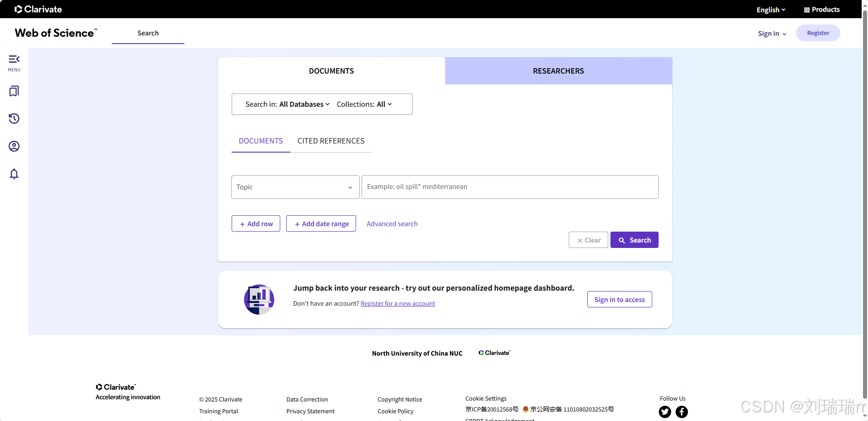Open search history clock icon
Viewport: 868px width, 421px height.
(x=14, y=119)
